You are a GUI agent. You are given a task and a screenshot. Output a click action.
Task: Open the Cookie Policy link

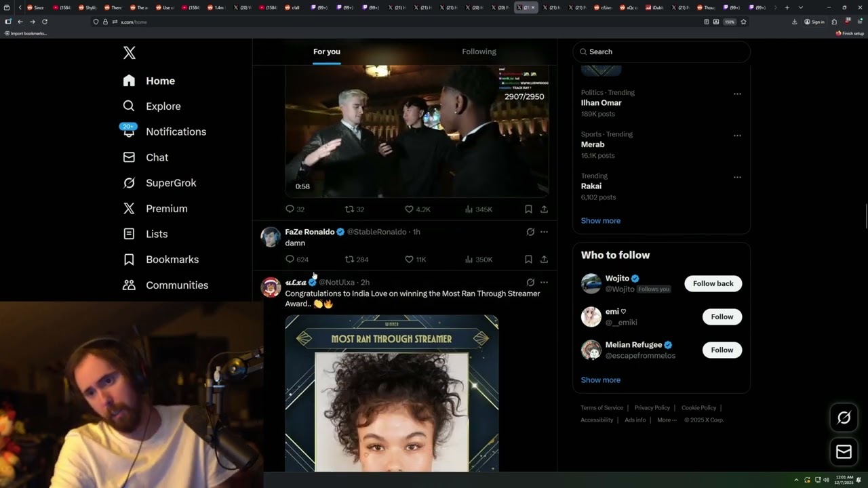tap(698, 408)
